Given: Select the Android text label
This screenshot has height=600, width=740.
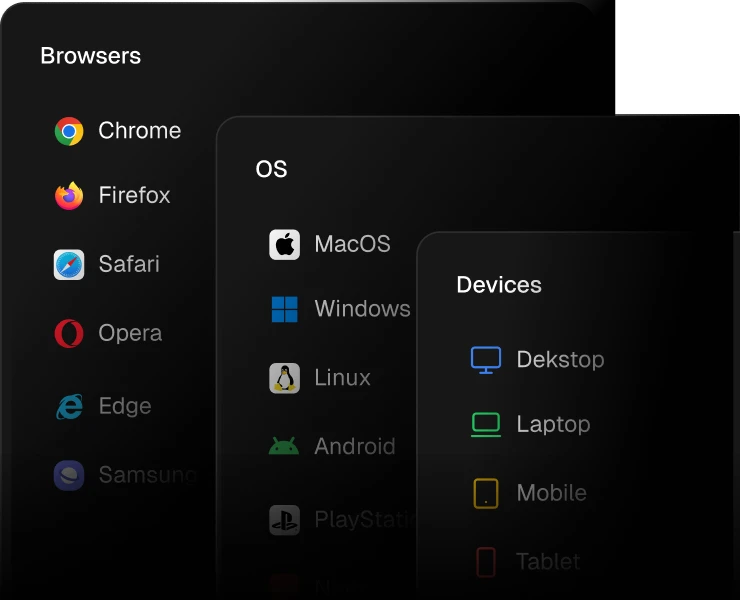Looking at the screenshot, I should point(355,446).
